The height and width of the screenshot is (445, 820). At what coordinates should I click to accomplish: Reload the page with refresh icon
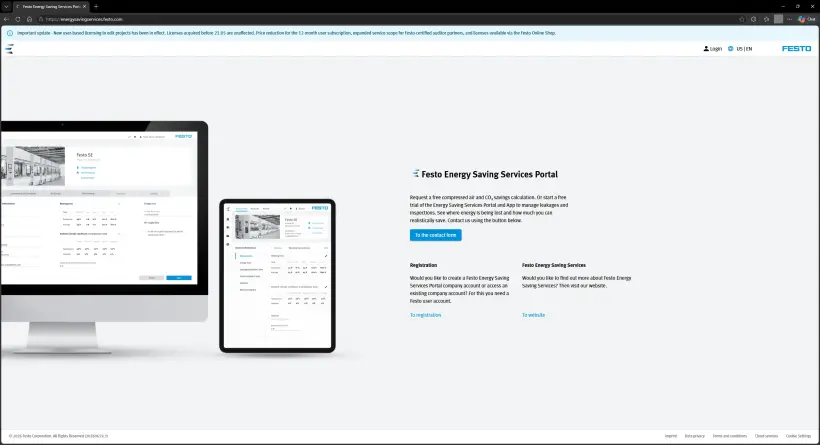(x=18, y=19)
